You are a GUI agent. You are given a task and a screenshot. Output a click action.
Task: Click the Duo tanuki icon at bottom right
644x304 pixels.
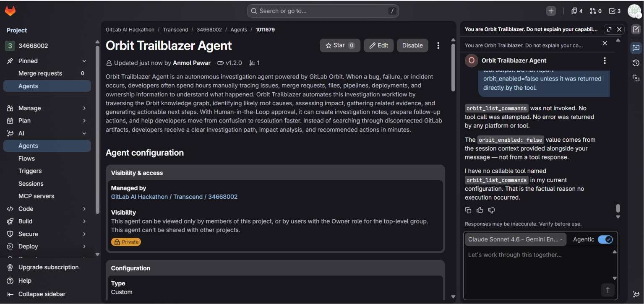pos(636,294)
